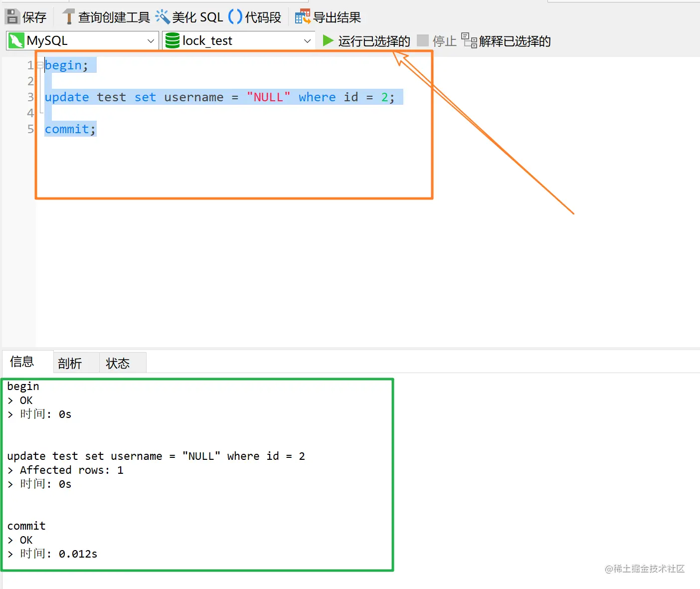
Task: Open 查询创建工具 query builder
Action: [114, 17]
